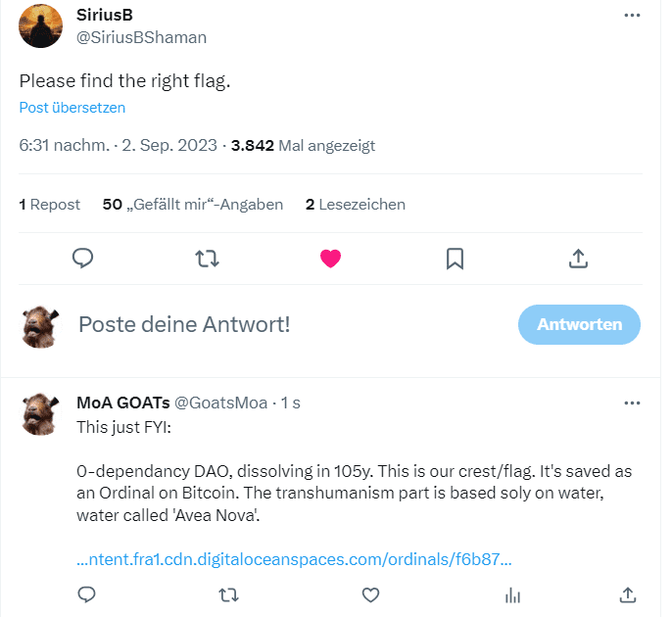Bookmark SiriusB's post

coord(455,258)
